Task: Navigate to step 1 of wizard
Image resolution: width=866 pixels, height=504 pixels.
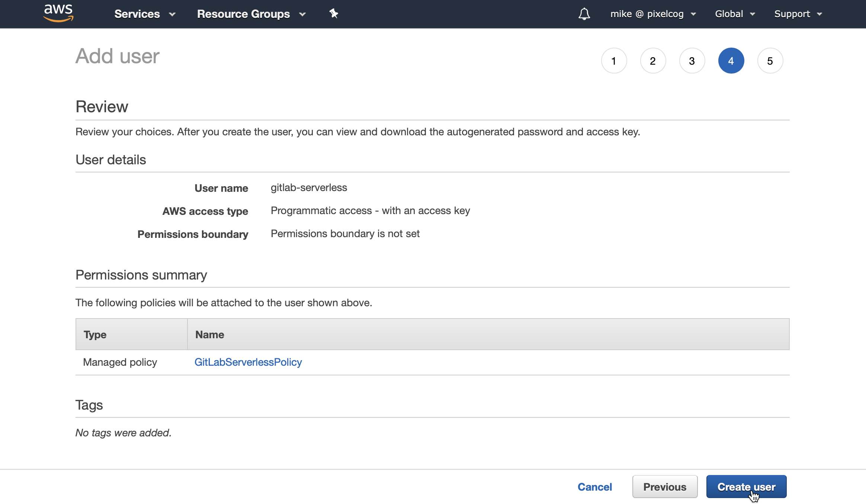Action: tap(613, 61)
